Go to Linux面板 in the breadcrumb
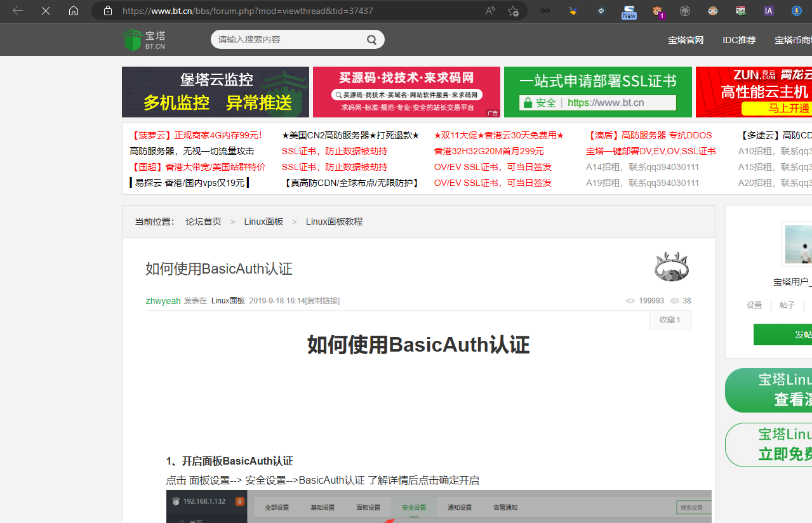The height and width of the screenshot is (523, 812). [x=263, y=222]
